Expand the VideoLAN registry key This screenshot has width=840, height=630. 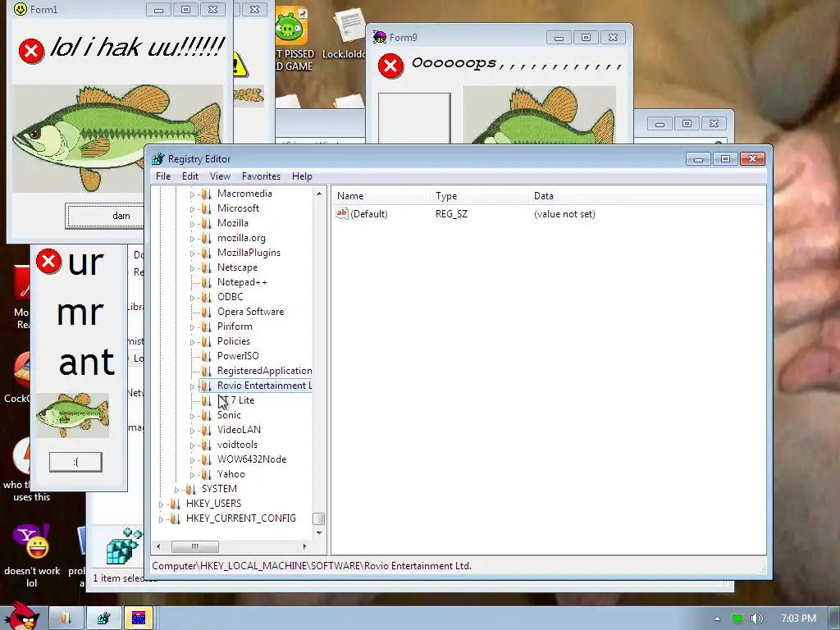tap(192, 430)
